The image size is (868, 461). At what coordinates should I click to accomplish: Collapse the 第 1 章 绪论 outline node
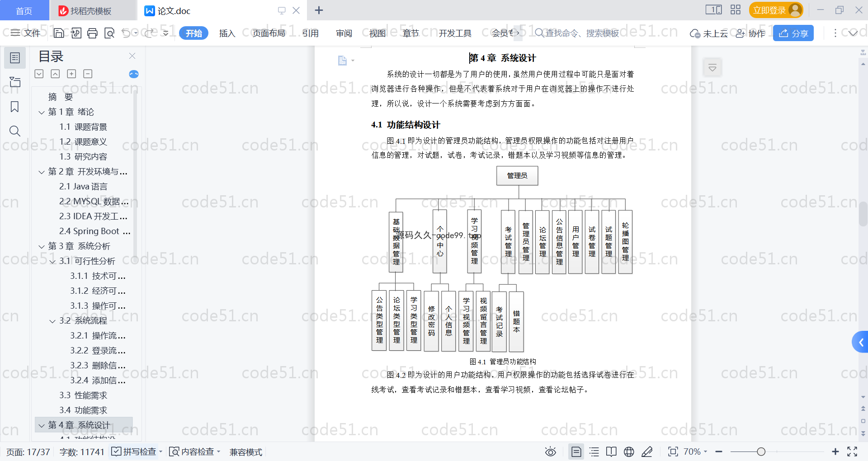(x=42, y=112)
